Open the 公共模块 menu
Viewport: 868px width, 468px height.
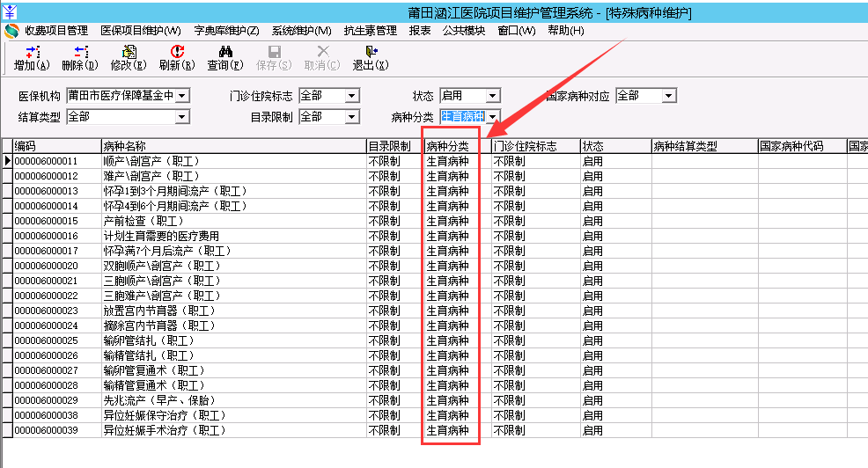464,31
